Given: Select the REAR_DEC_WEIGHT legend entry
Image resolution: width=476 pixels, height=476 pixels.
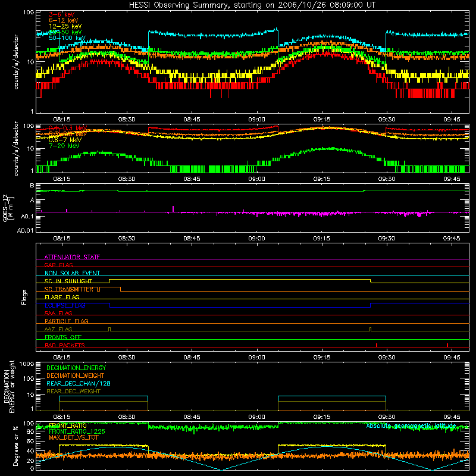Looking at the screenshot, I should click(x=73, y=392).
